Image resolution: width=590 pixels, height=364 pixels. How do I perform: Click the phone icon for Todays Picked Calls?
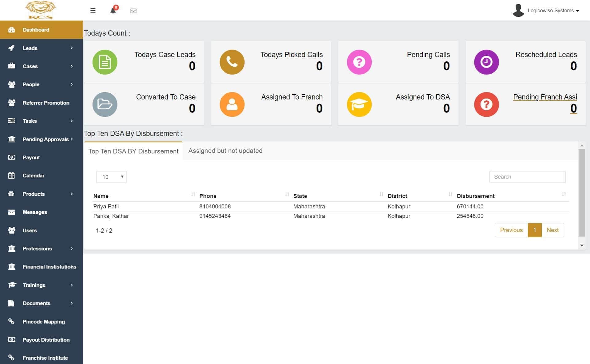coord(232,62)
